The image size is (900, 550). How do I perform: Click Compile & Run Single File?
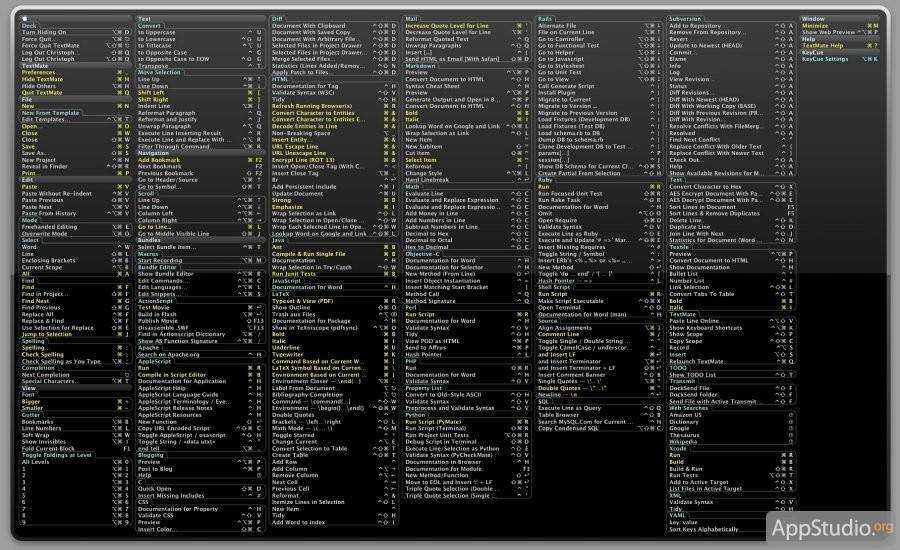(308, 253)
